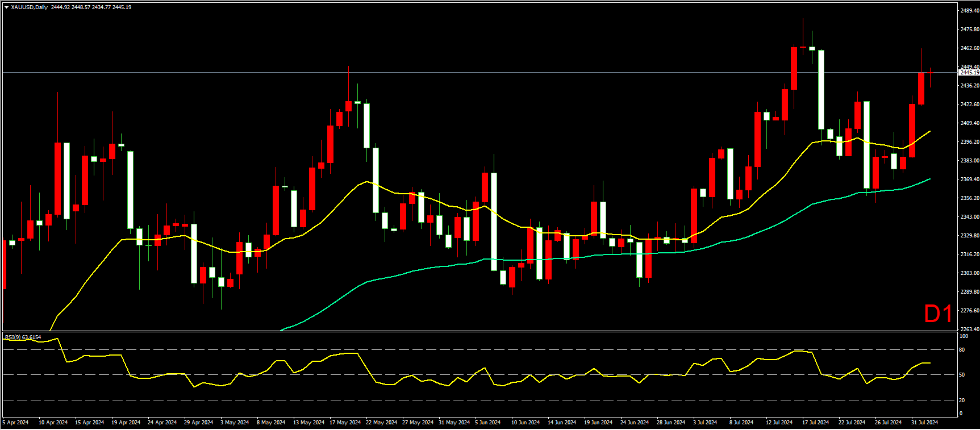This screenshot has width=980, height=430.
Task: Click price axis label 2316.20
Action: (970, 254)
